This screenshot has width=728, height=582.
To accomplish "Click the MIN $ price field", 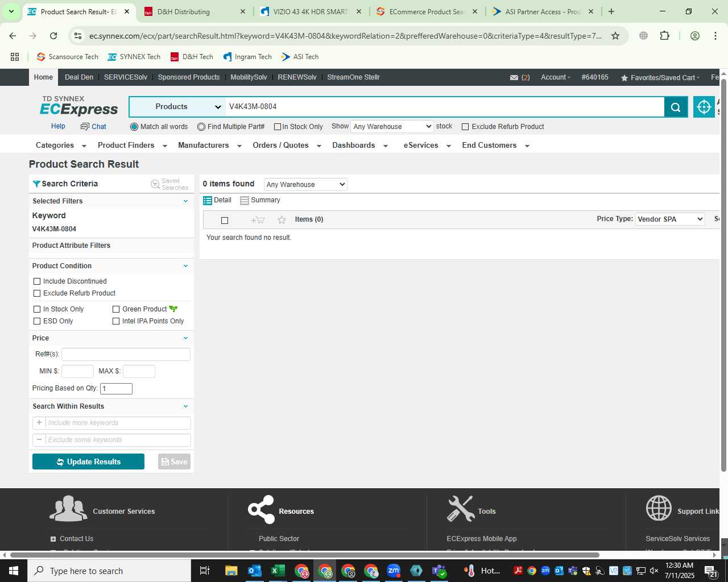I will point(77,371).
